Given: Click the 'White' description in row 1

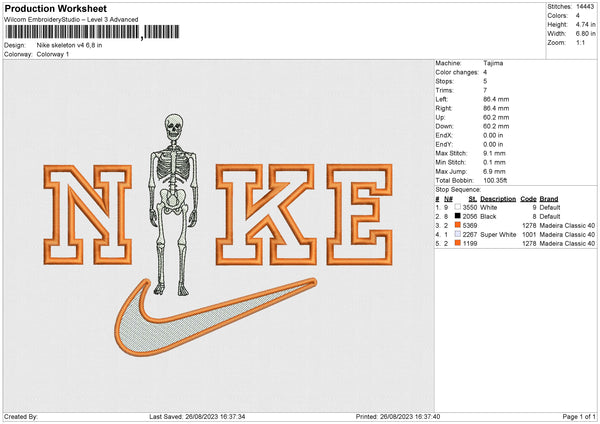Looking at the screenshot, I should click(x=489, y=207).
